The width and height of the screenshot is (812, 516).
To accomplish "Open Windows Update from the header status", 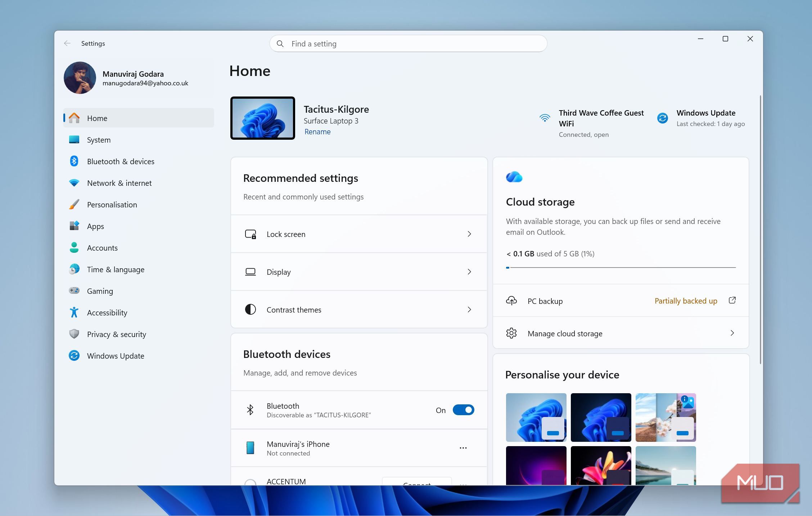I will point(701,118).
